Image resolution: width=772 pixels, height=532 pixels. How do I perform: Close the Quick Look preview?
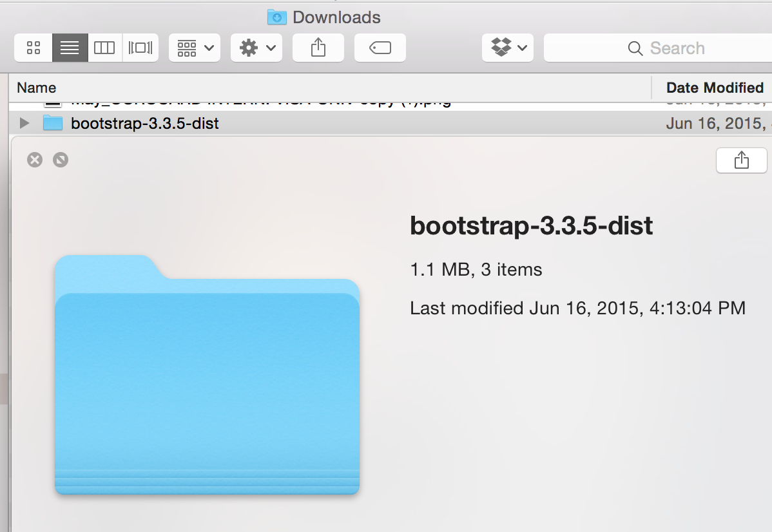click(x=34, y=160)
